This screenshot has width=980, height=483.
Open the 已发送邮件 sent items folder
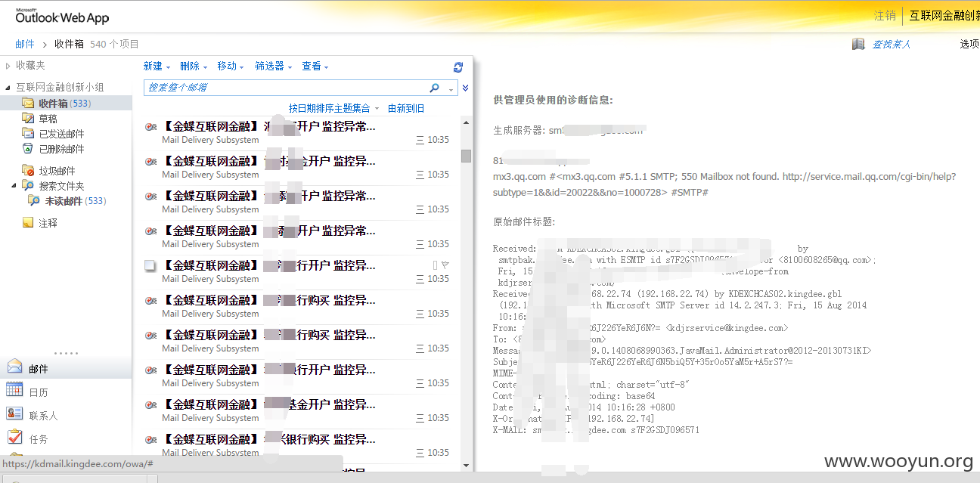click(61, 134)
